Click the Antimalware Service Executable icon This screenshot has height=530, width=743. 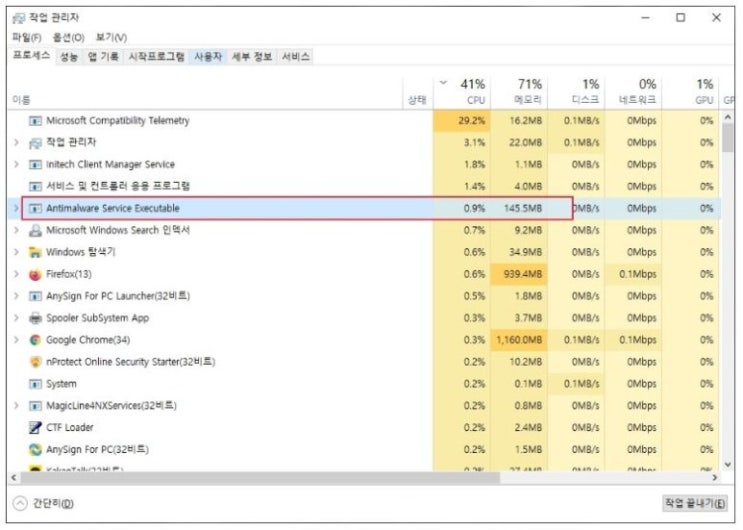(35, 209)
